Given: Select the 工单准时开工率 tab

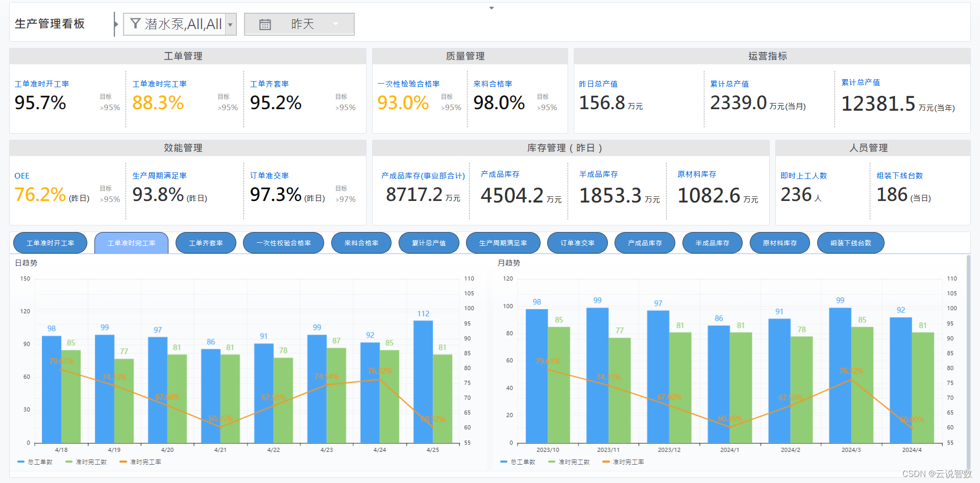Looking at the screenshot, I should click(x=50, y=243).
